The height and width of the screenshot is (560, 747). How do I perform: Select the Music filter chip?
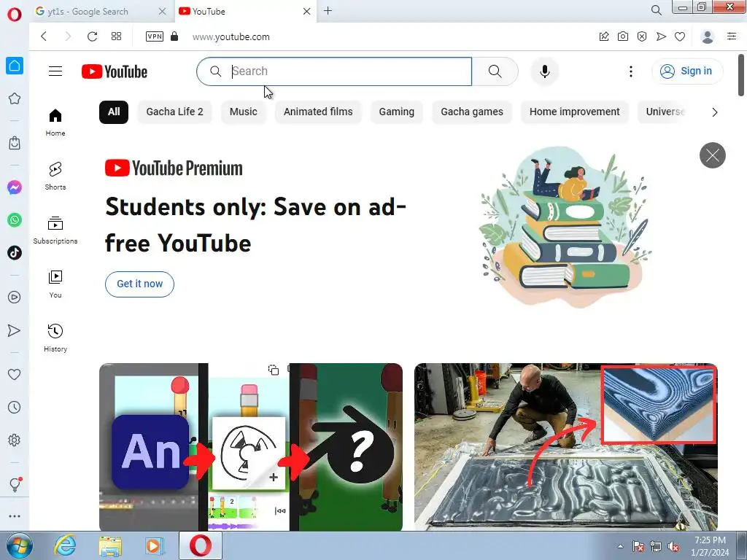244,112
